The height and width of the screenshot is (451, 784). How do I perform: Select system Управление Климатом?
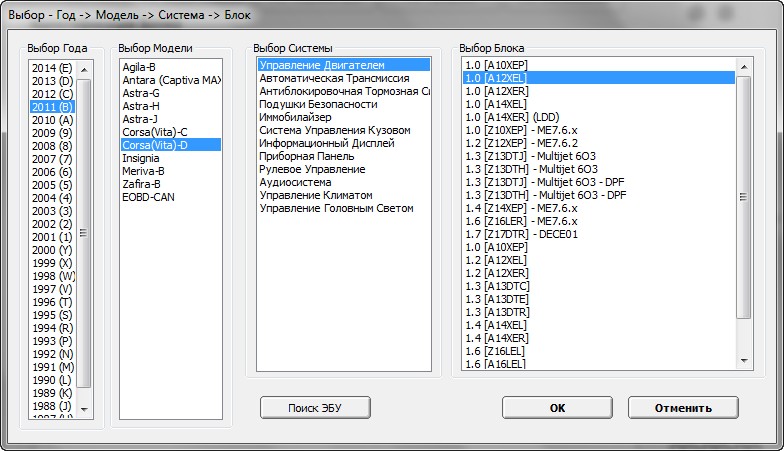344,195
